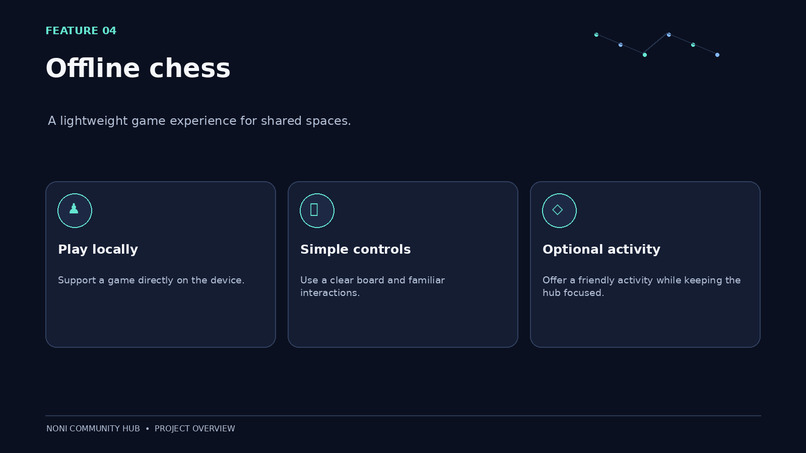Click the 'FEATURE 04' label
Viewport: 806px width, 453px height.
(x=81, y=31)
